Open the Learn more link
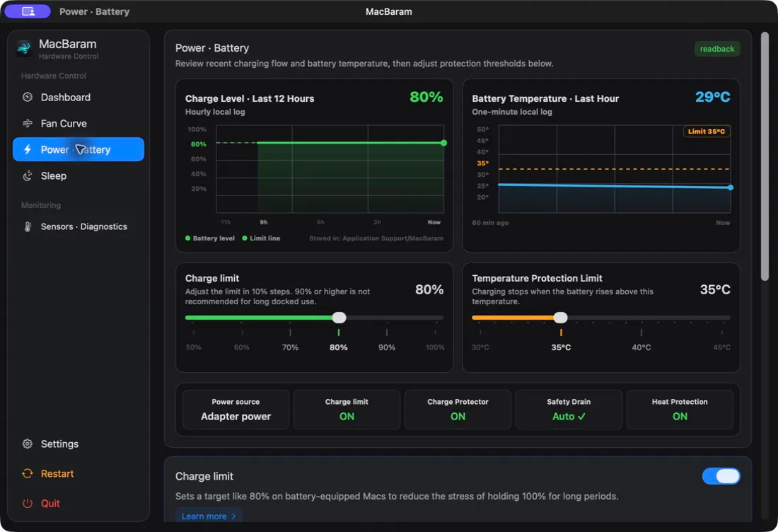The height and width of the screenshot is (532, 778). pos(208,516)
